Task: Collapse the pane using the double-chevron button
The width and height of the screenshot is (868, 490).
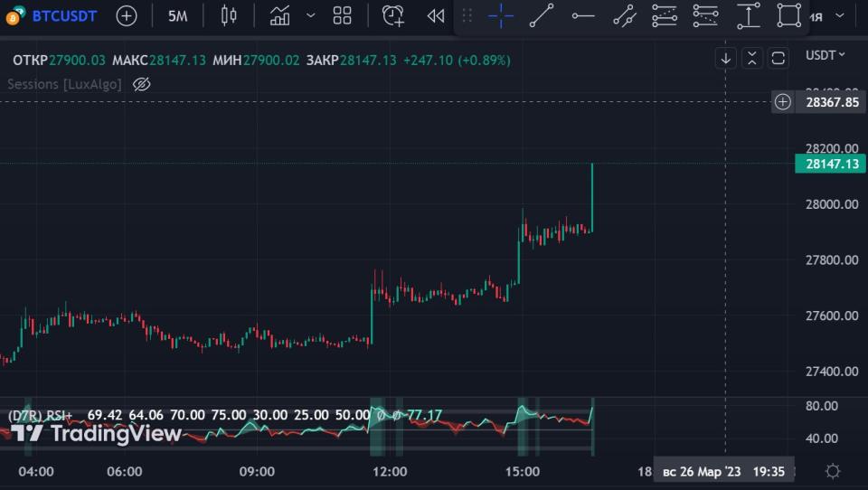Action: 752,59
